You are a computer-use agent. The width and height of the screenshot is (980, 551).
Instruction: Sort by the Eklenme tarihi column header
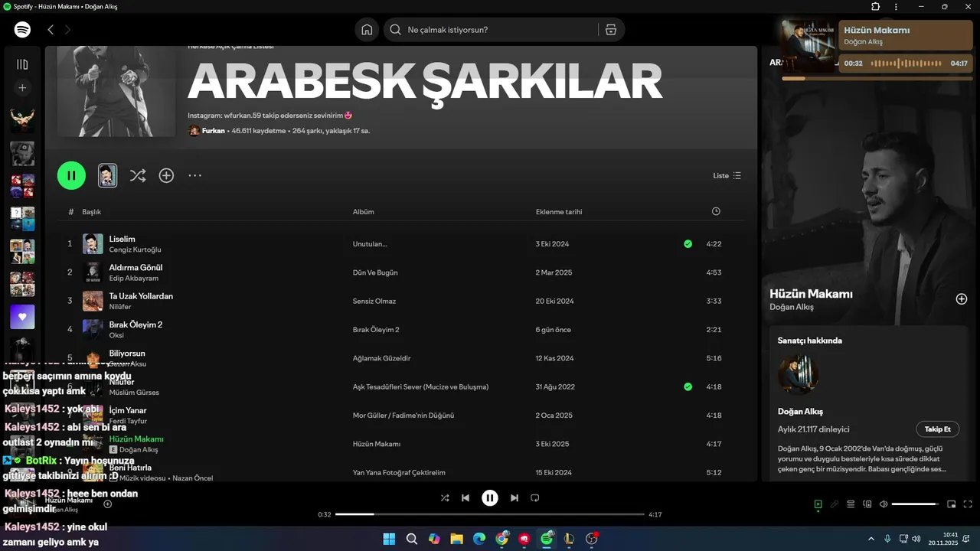(x=559, y=212)
